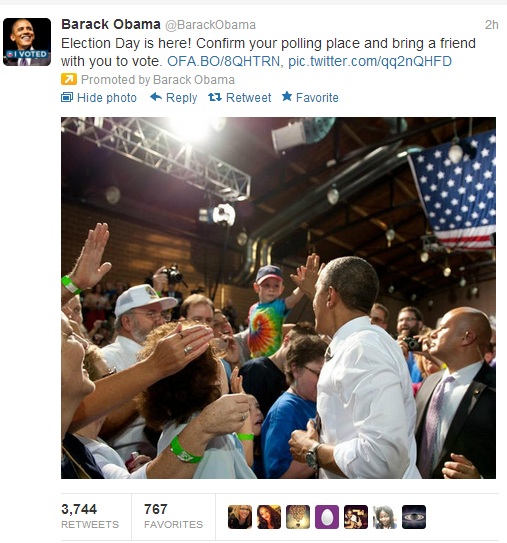Click the Favorite star icon
Image resolution: width=507 pixels, height=543 pixels.
point(287,97)
